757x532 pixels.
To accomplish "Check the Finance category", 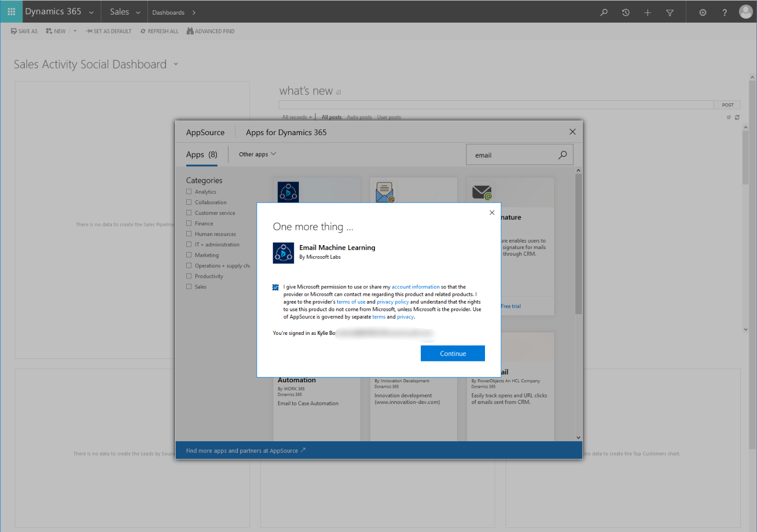I will (189, 223).
